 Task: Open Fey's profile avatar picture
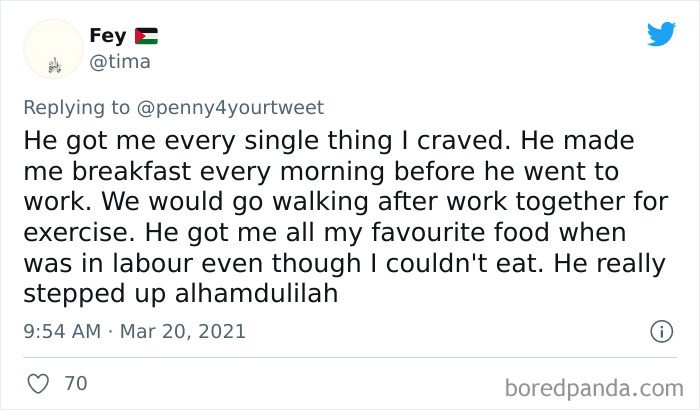(x=51, y=50)
